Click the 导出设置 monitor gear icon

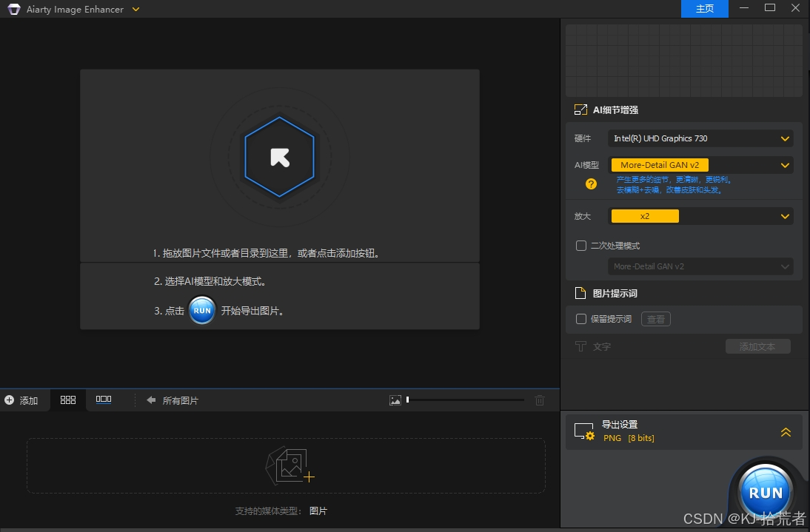click(584, 431)
